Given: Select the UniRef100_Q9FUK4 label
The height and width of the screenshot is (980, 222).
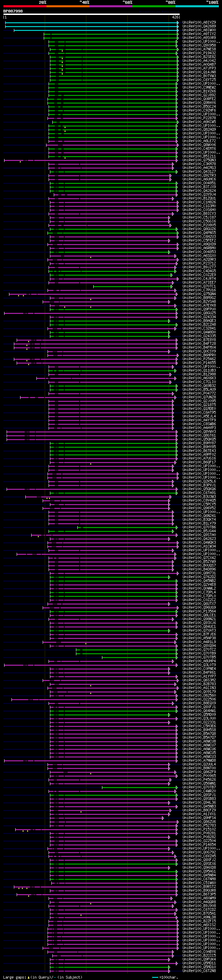Looking at the screenshot, I should tap(199, 959).
